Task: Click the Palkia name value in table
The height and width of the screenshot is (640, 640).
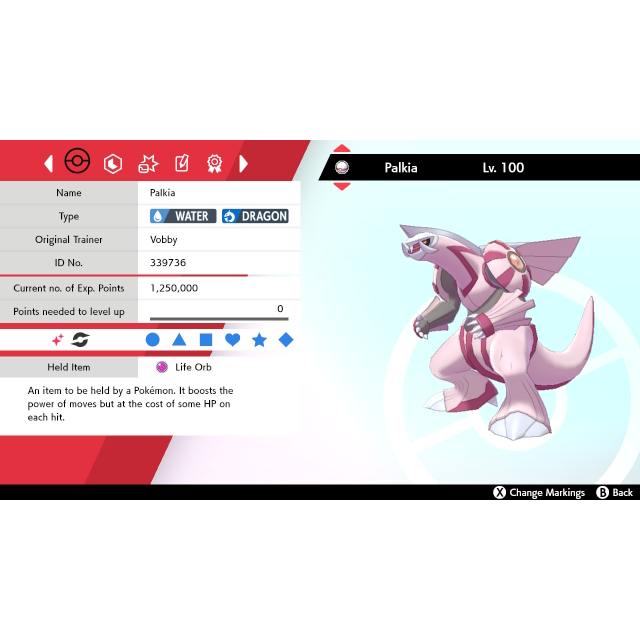Action: click(162, 193)
